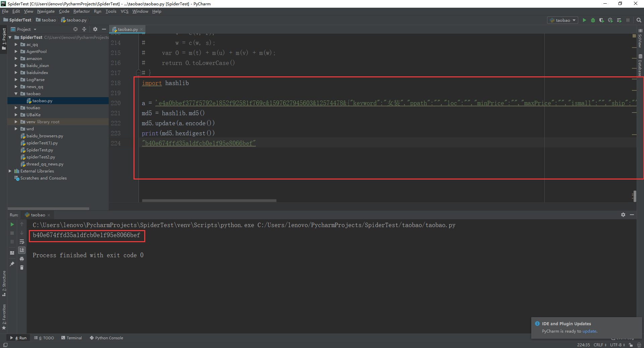
Task: Open the Refactor menu
Action: (82, 11)
